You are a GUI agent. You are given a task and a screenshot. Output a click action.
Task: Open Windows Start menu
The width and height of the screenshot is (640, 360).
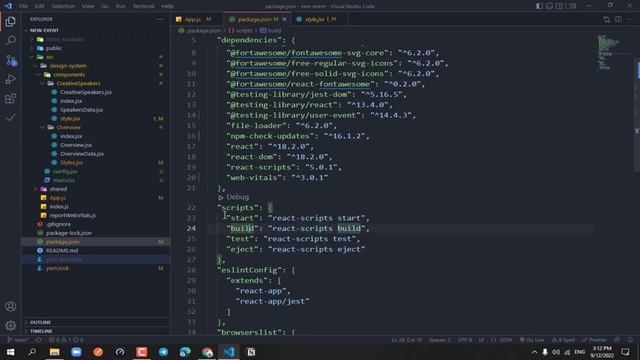tap(10, 352)
